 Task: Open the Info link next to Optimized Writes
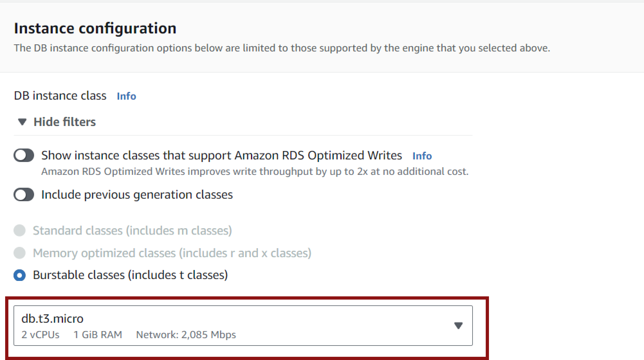pos(422,156)
